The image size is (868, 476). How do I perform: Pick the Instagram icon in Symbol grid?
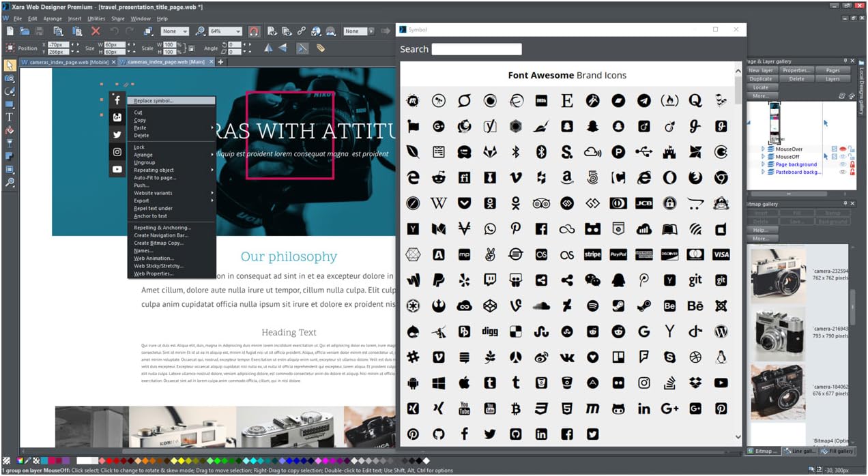(643, 383)
